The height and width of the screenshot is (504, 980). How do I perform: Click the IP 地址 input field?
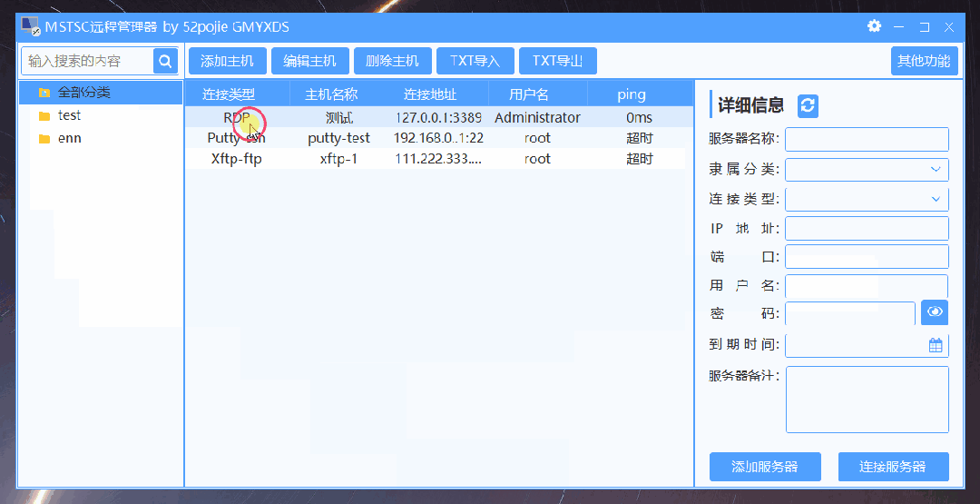point(867,228)
